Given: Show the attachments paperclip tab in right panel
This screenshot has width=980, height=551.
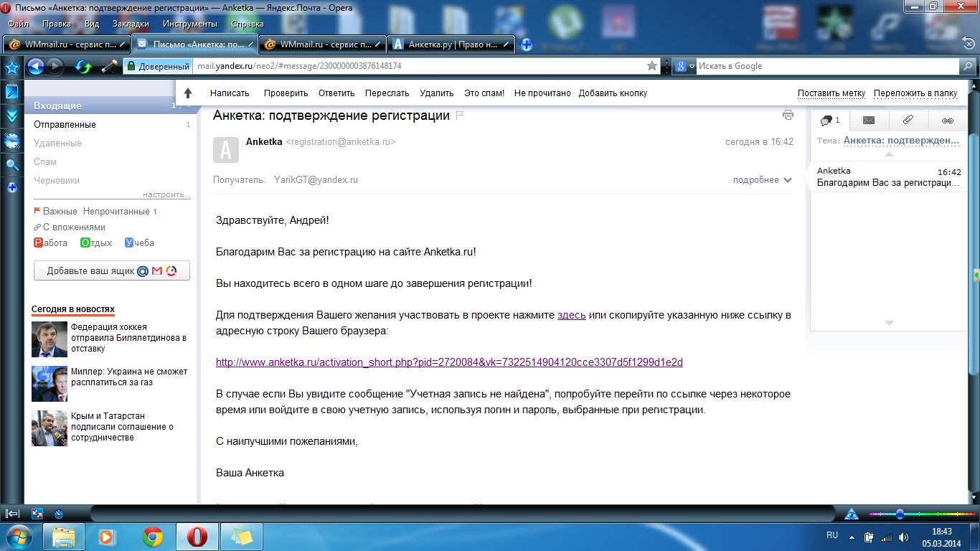Looking at the screenshot, I should tap(908, 120).
